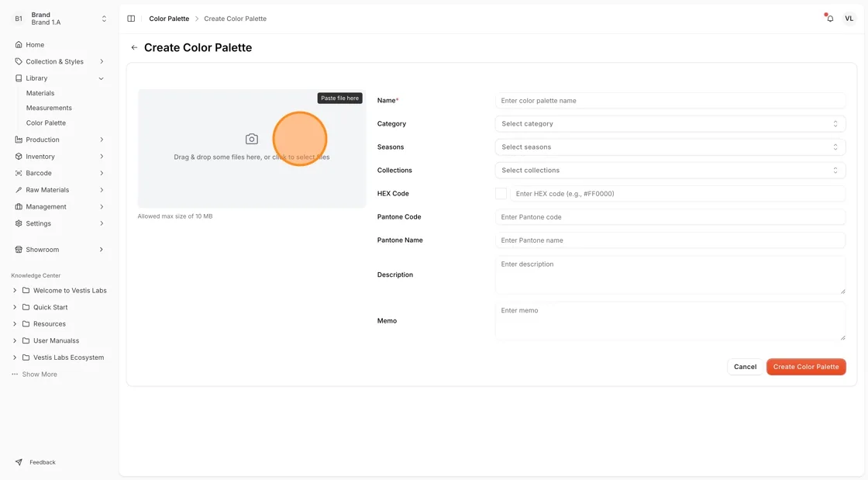Click the Paste file here button
Viewport: 868px width, 480px height.
pyautogui.click(x=340, y=98)
